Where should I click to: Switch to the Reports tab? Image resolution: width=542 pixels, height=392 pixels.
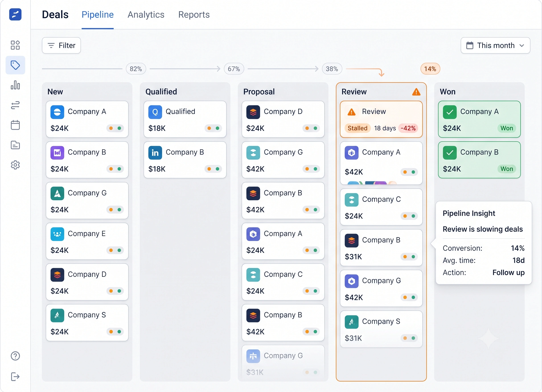click(194, 14)
